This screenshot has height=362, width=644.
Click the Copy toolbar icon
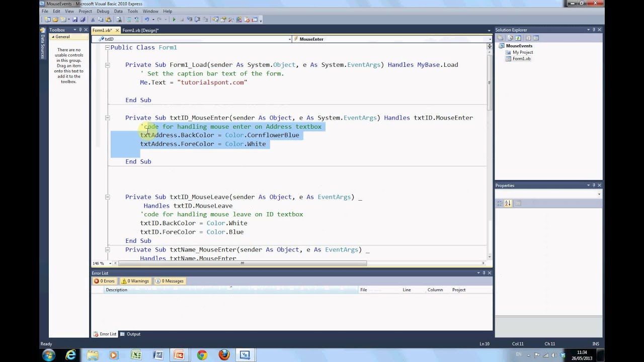[x=101, y=20]
